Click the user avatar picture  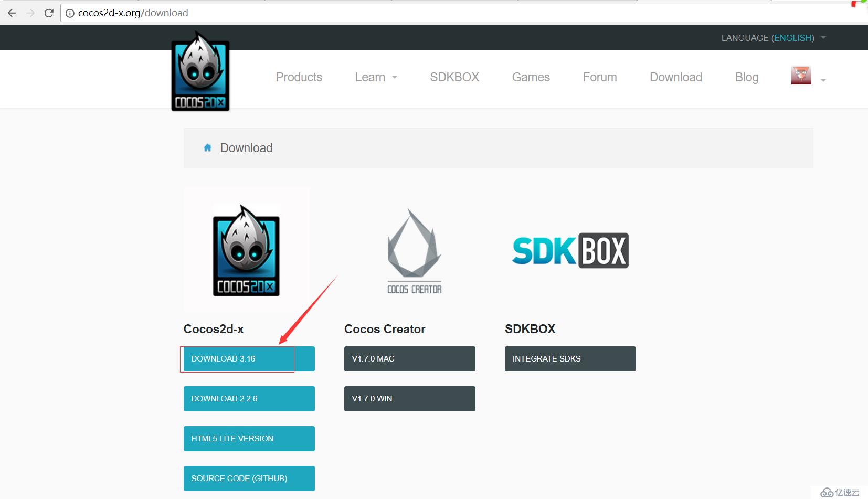[x=801, y=76]
